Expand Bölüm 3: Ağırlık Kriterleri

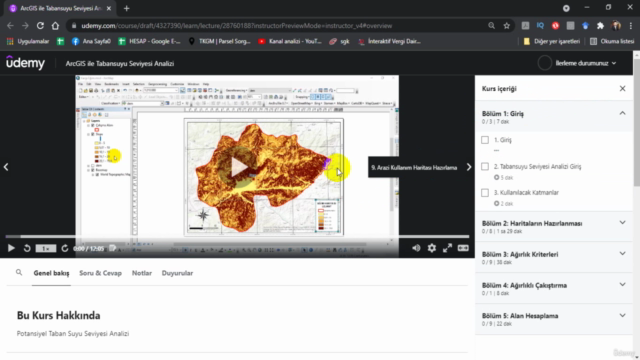pyautogui.click(x=622, y=254)
